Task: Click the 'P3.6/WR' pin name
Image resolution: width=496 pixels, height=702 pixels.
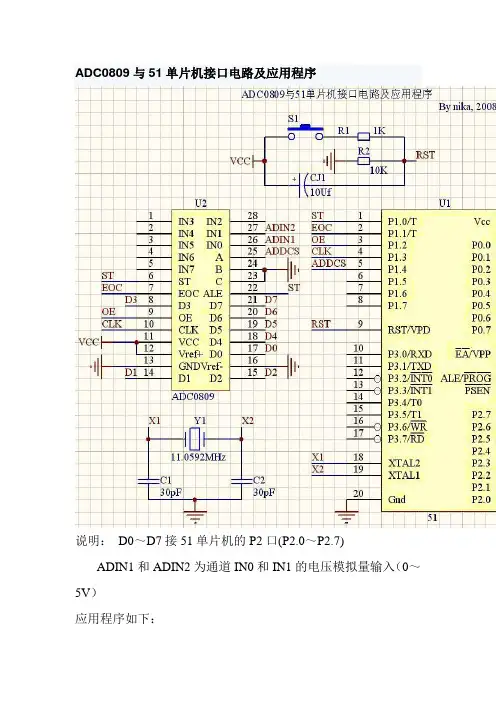Action: (407, 427)
